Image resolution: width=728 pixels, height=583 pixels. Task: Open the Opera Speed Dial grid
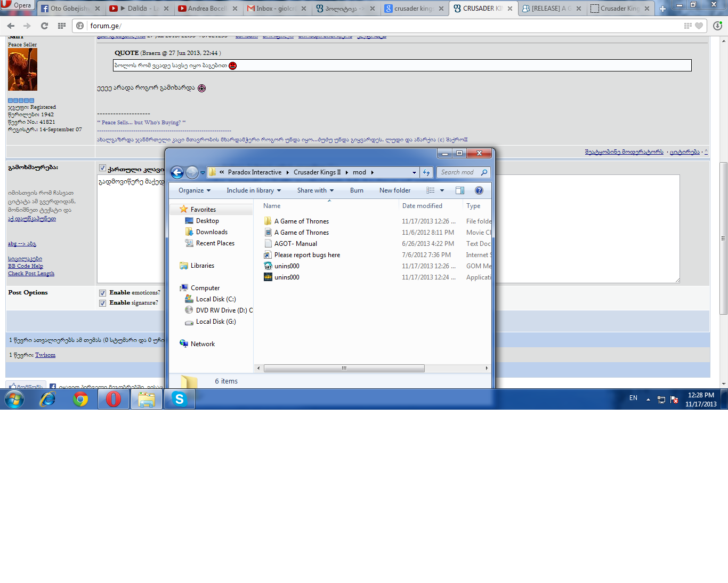62,26
